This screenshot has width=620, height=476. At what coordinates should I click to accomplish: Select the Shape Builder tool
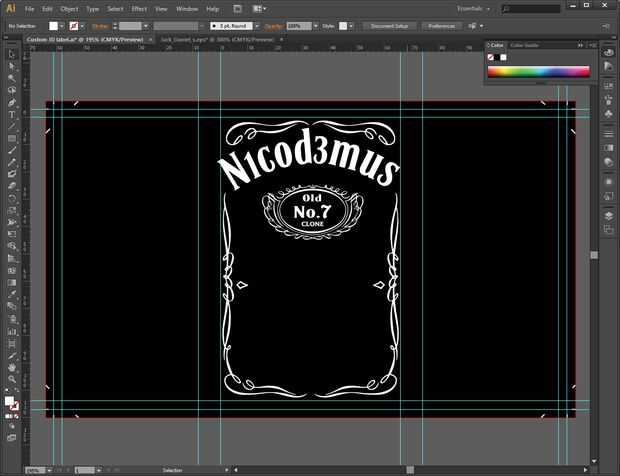point(12,246)
